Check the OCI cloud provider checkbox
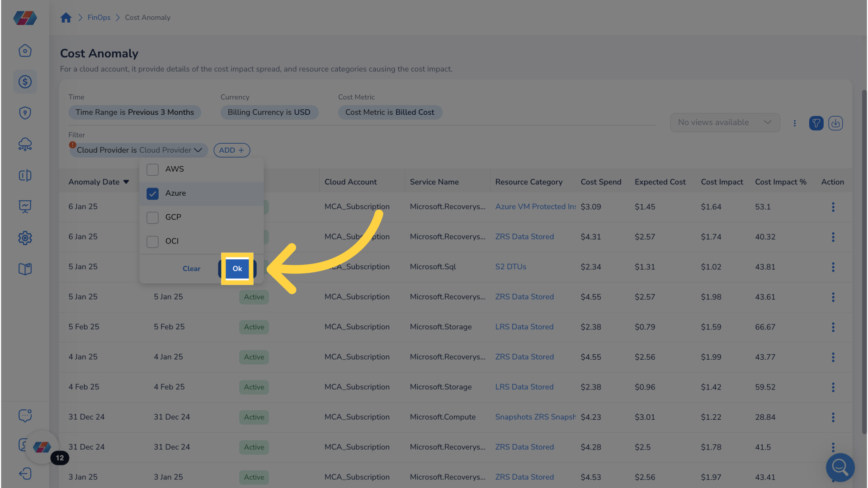The height and width of the screenshot is (488, 868). [152, 241]
